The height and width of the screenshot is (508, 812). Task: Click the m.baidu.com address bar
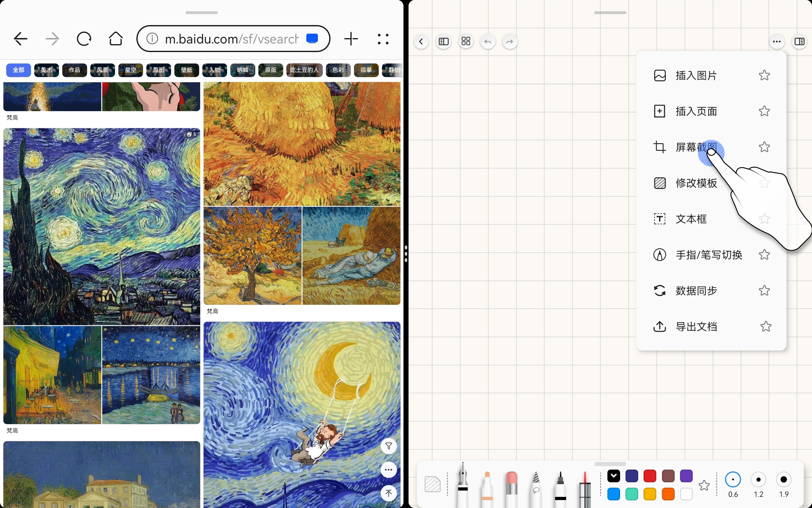[x=233, y=39]
